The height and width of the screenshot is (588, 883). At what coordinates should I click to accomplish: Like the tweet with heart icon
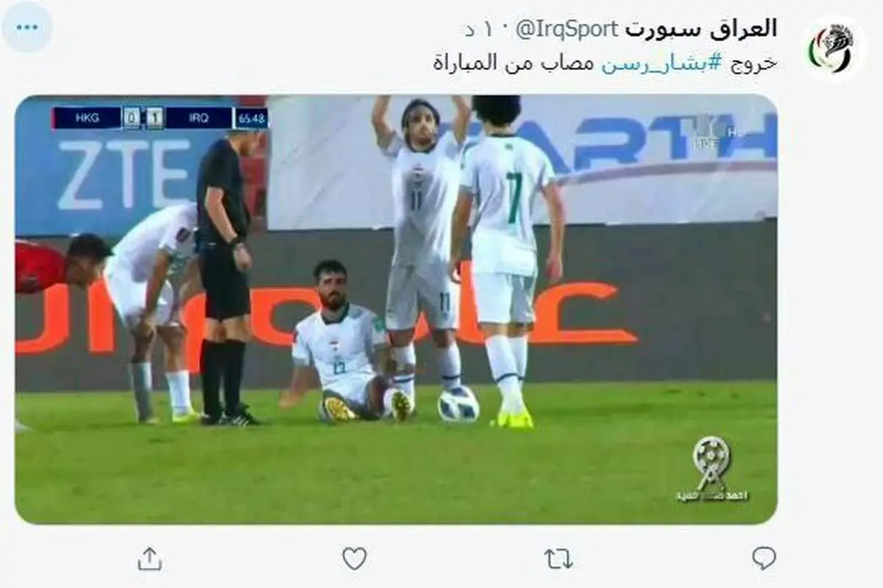pos(355,559)
